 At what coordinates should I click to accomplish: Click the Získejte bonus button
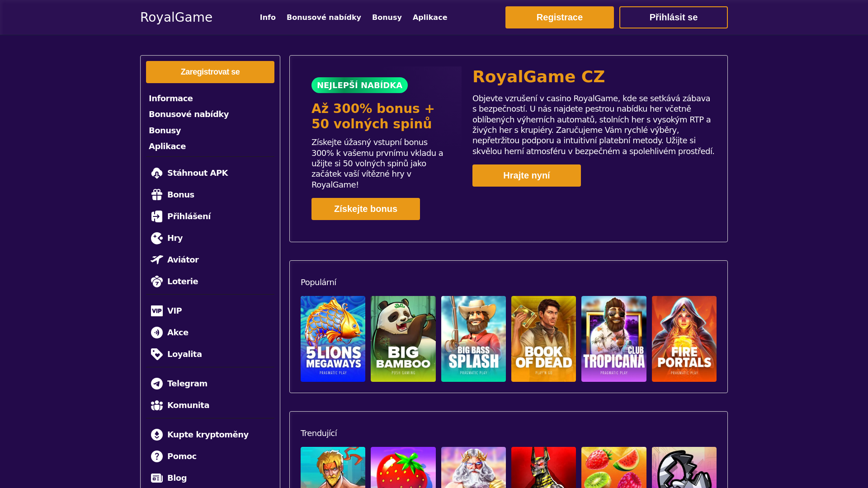pos(366,209)
